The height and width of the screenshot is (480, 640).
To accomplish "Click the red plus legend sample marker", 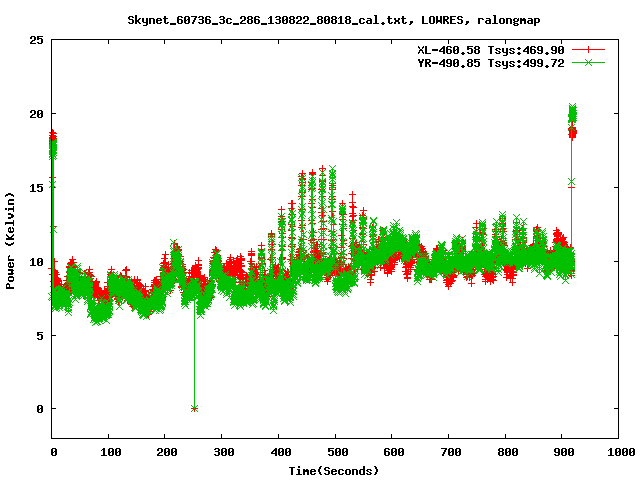I will pos(588,49).
